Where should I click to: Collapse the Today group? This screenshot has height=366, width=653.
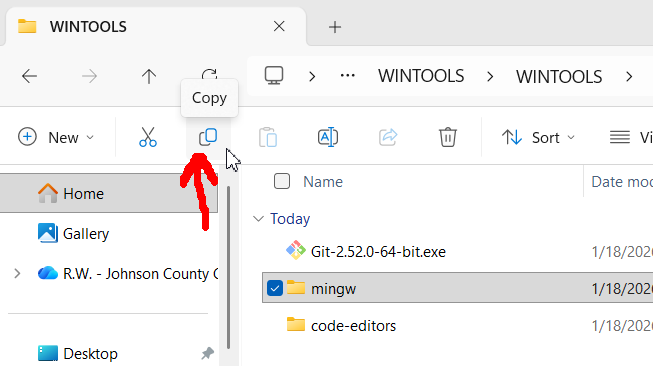[259, 219]
